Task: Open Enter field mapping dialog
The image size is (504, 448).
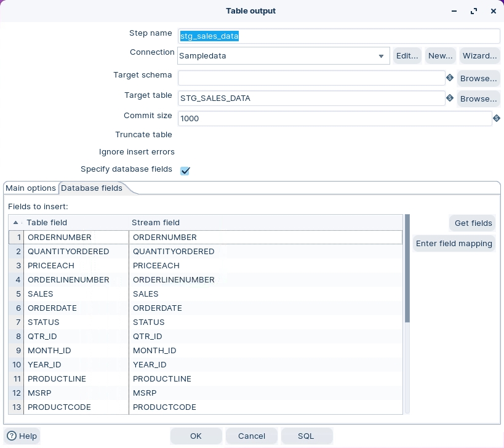Action: tap(454, 244)
